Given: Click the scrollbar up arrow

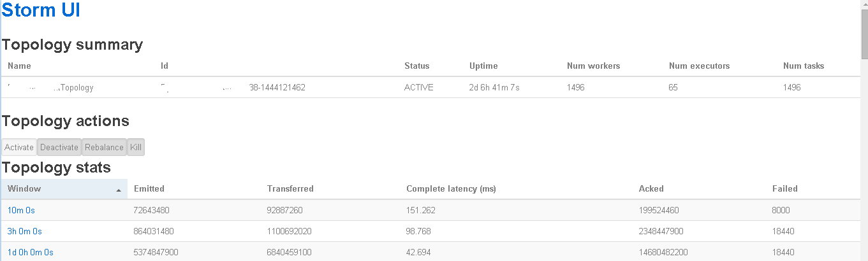Looking at the screenshot, I should click(x=864, y=4).
